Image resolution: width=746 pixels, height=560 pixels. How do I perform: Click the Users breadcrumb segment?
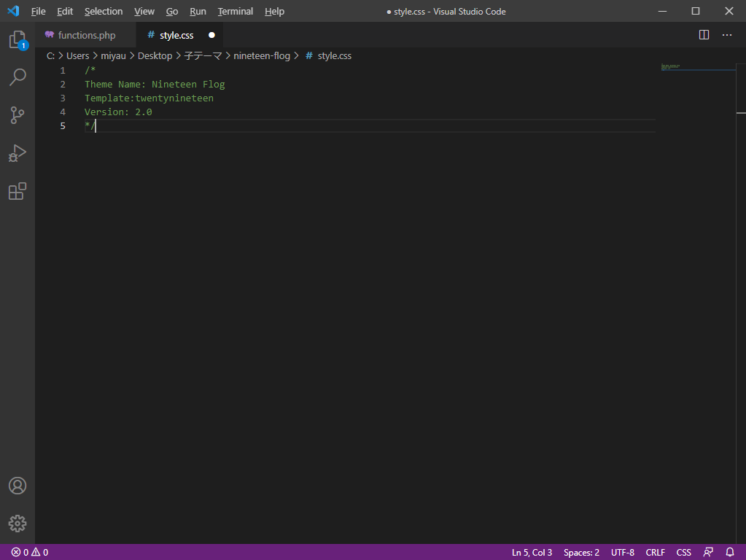pos(77,55)
